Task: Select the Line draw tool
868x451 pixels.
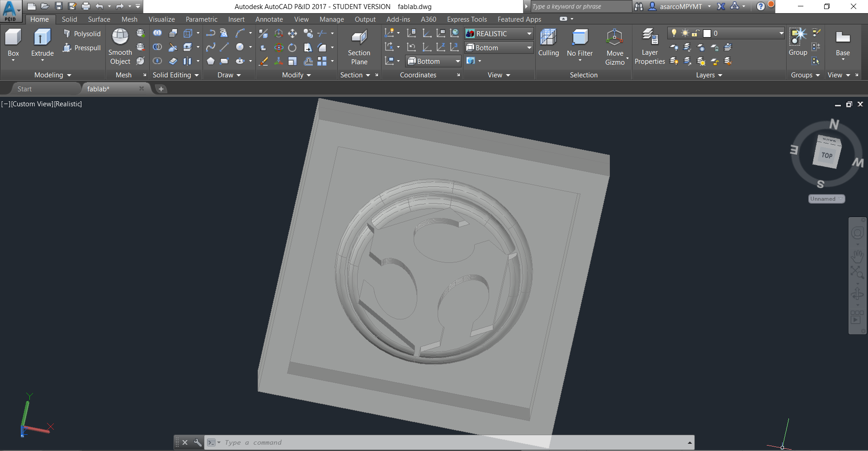Action: (224, 47)
